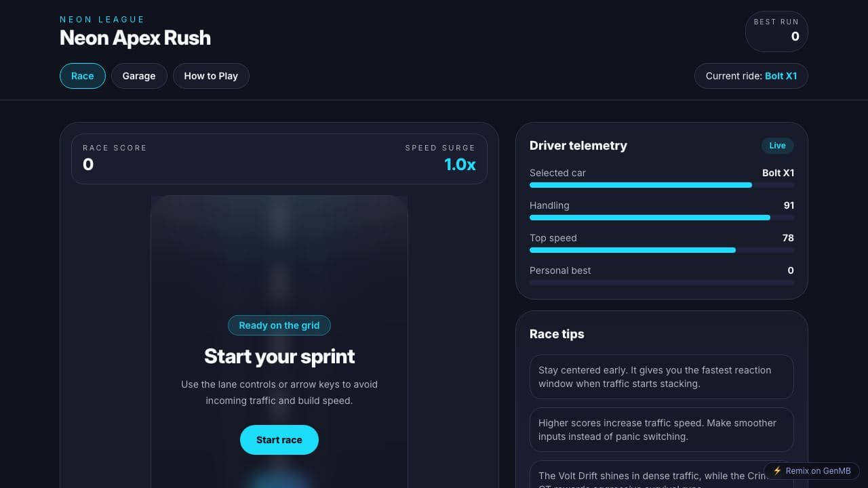Switch to the Garage tab

point(139,76)
